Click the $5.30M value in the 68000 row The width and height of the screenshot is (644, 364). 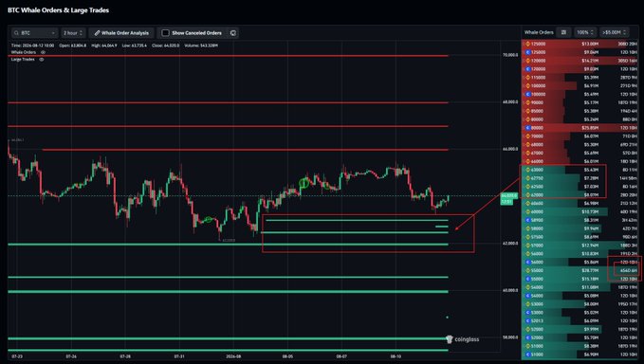[x=591, y=145]
